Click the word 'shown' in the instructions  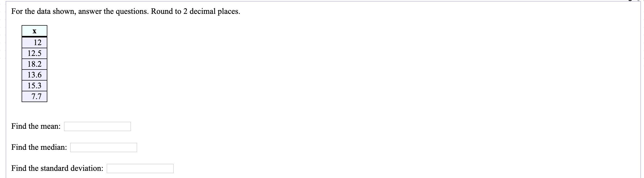[x=64, y=11]
